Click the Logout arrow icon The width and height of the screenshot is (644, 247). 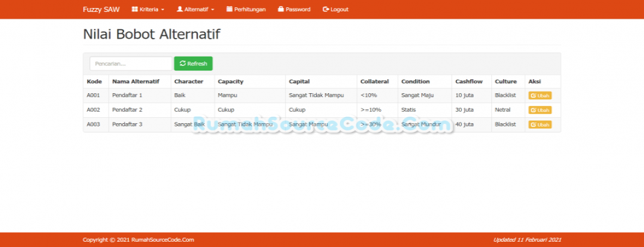(x=326, y=9)
